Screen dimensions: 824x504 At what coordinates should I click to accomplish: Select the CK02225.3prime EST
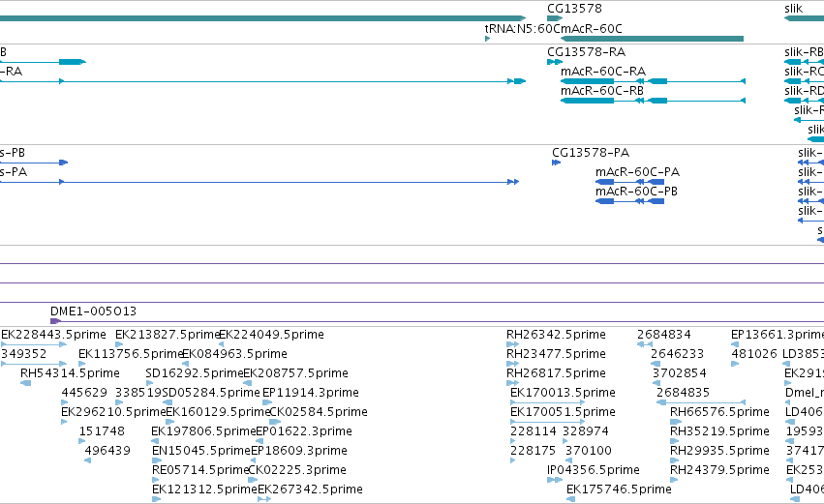click(x=297, y=470)
